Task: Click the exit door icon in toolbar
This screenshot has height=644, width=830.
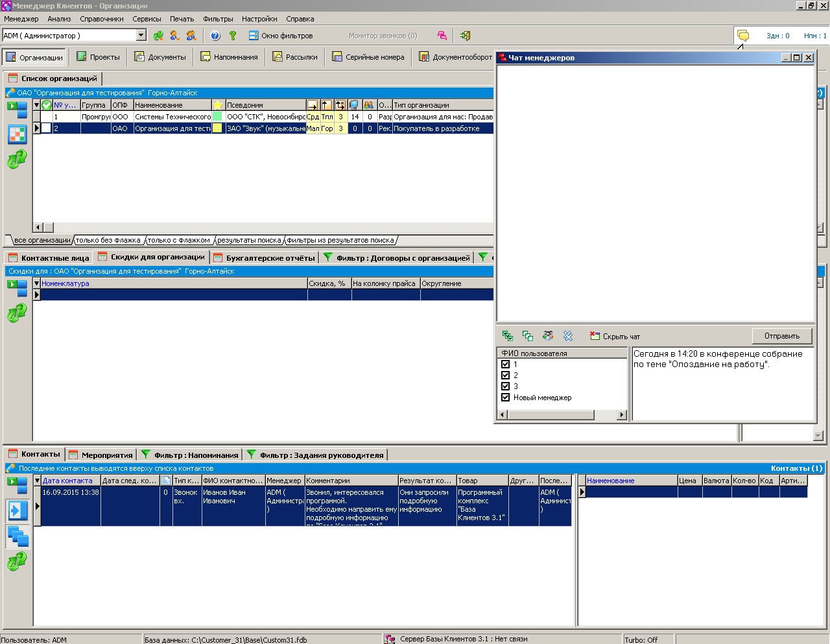Action: coord(465,36)
